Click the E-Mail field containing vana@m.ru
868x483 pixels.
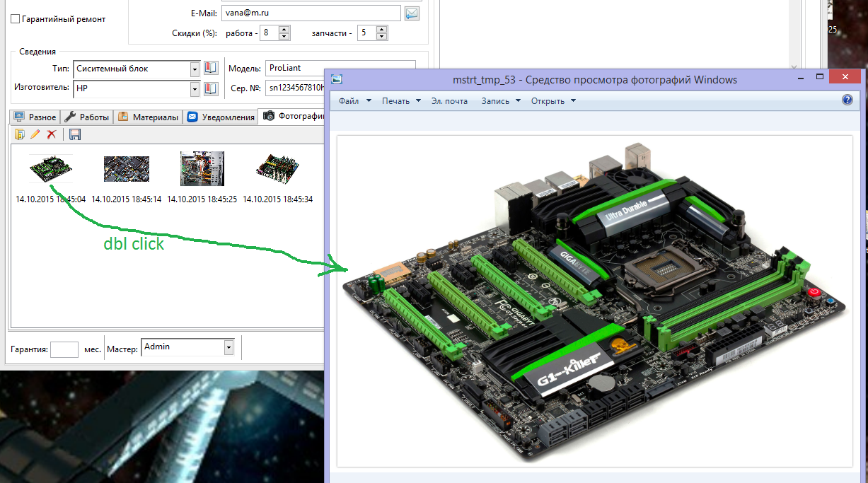[x=311, y=13]
